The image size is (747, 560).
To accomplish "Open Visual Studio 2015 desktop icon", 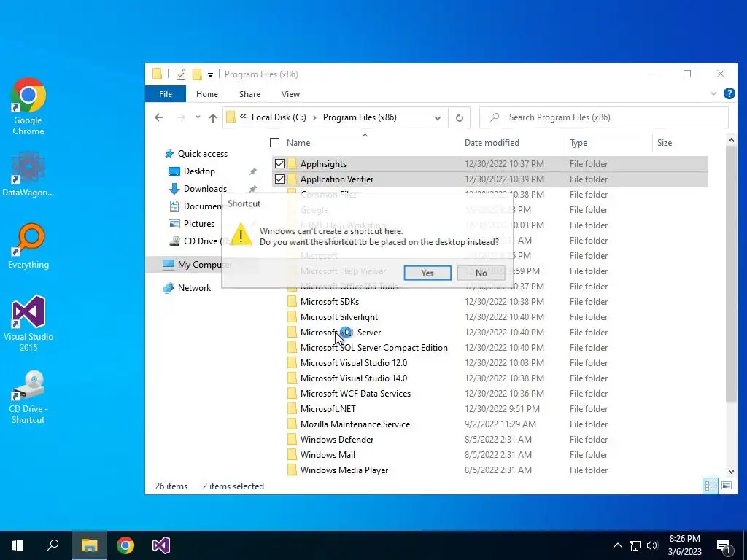I will click(x=28, y=323).
